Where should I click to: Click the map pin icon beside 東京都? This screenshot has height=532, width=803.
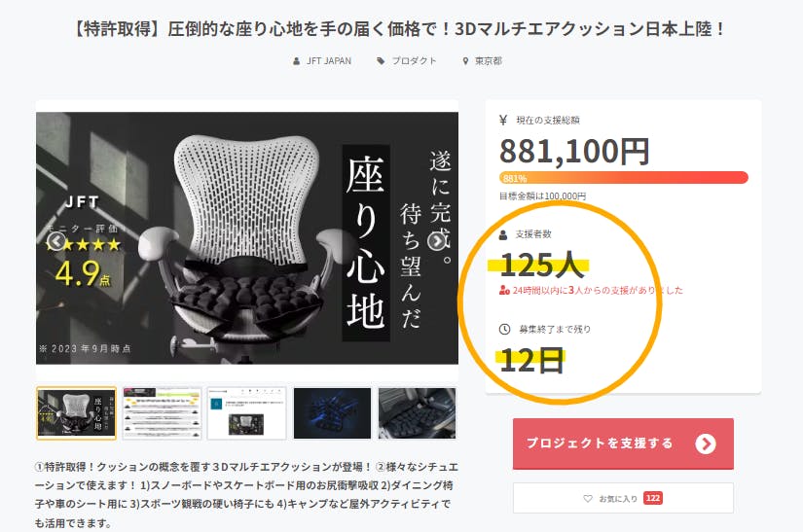click(x=465, y=61)
